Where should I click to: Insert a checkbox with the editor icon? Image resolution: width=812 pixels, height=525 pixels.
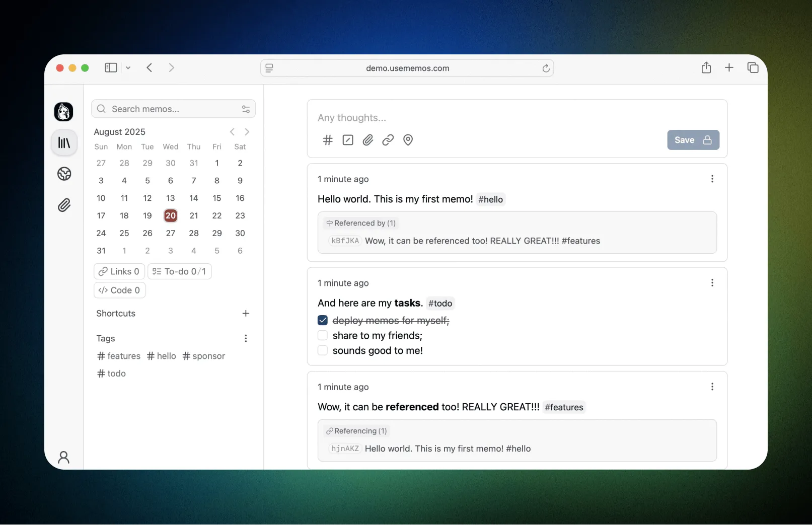pyautogui.click(x=348, y=140)
